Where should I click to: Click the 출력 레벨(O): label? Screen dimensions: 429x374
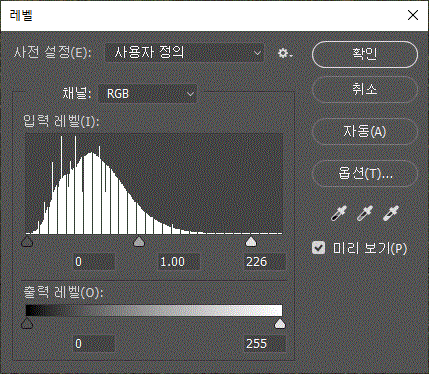[x=63, y=292]
